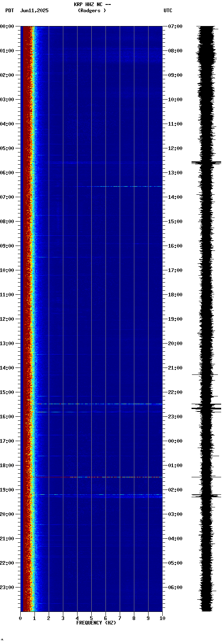Screen dimensions: 224x644
Task: Select the 02:00 label on the PDT axis
Action: pos(7,75)
